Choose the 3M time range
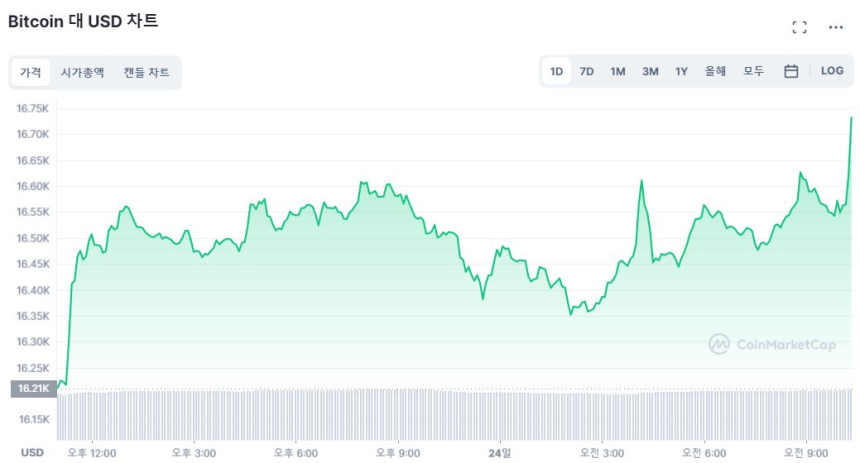The image size is (860, 463). [x=650, y=71]
